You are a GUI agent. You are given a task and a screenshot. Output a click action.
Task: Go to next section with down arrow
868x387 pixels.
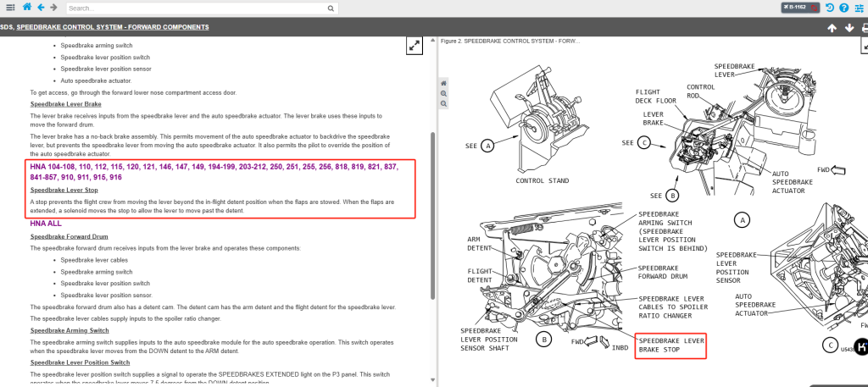pyautogui.click(x=849, y=28)
